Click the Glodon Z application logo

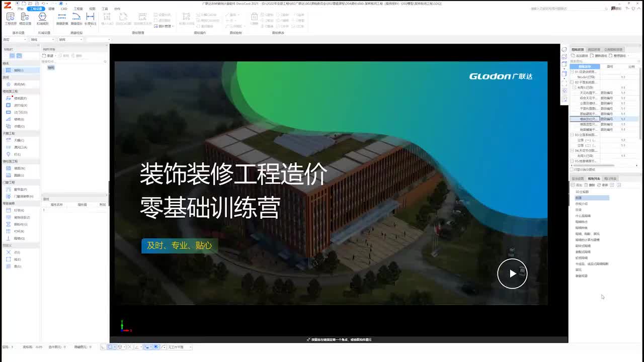tap(7, 5)
